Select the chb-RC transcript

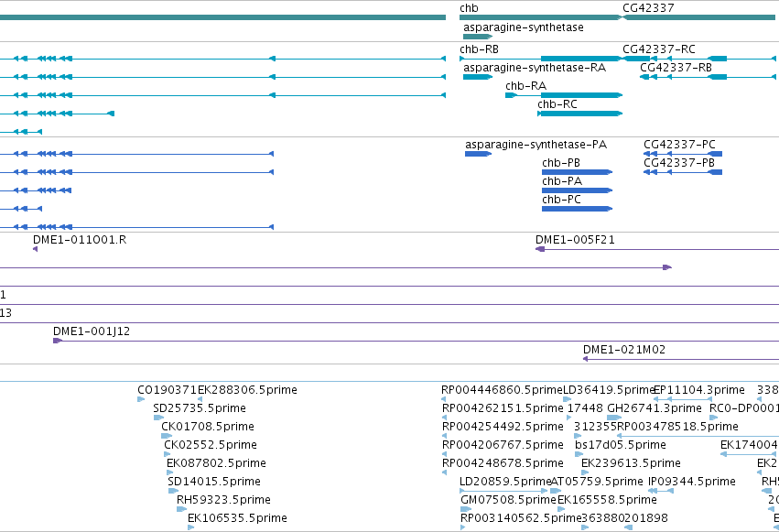pos(579,114)
